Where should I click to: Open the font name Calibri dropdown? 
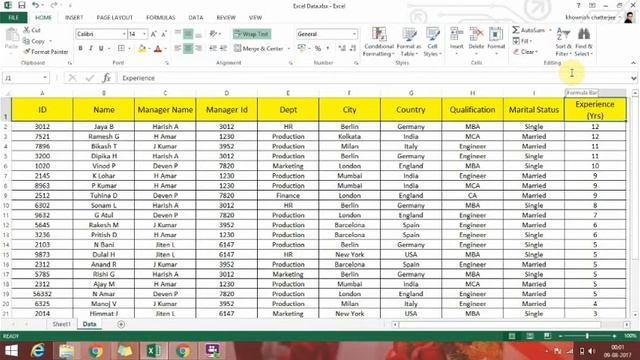click(x=124, y=34)
